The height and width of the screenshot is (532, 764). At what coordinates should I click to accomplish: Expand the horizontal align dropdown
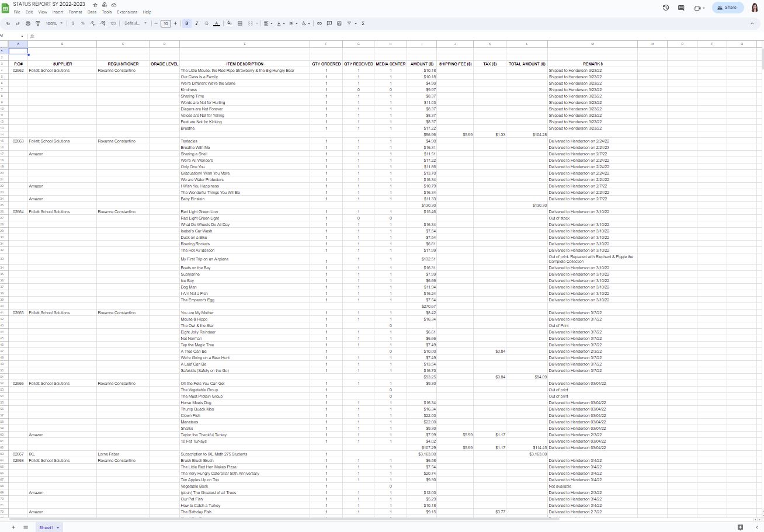(x=267, y=23)
